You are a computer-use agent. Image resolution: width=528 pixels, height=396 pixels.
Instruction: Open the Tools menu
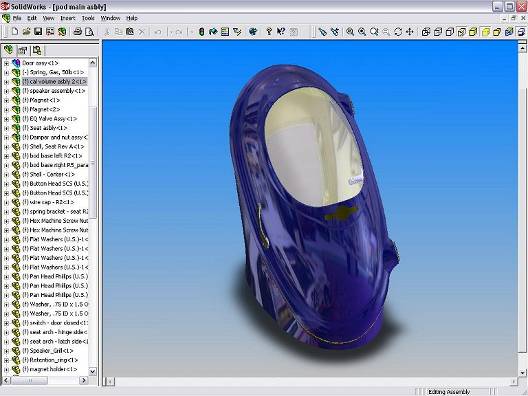click(88, 18)
